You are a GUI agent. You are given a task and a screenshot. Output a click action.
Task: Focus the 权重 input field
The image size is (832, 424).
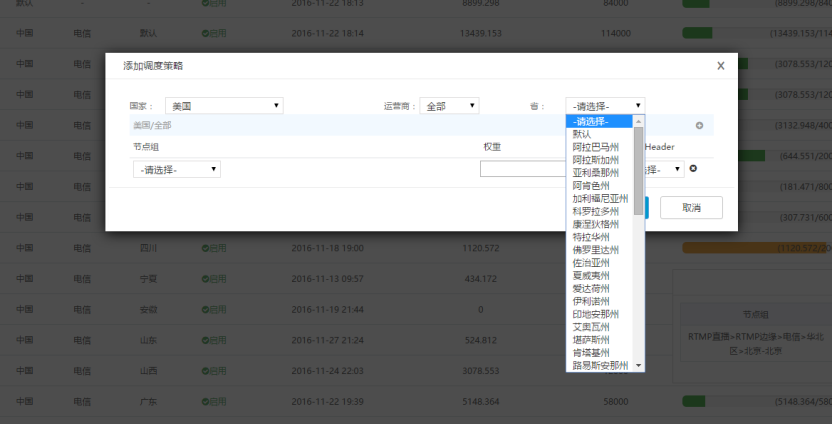(x=523, y=169)
